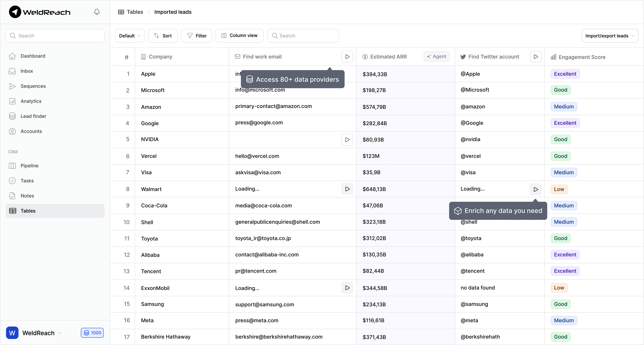Click the WeldReach logo icon

(x=15, y=12)
